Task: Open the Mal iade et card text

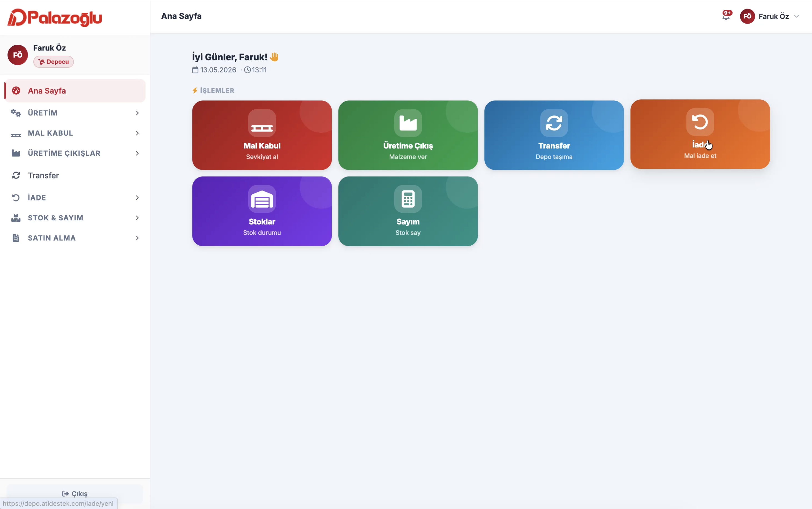Action: (x=700, y=155)
